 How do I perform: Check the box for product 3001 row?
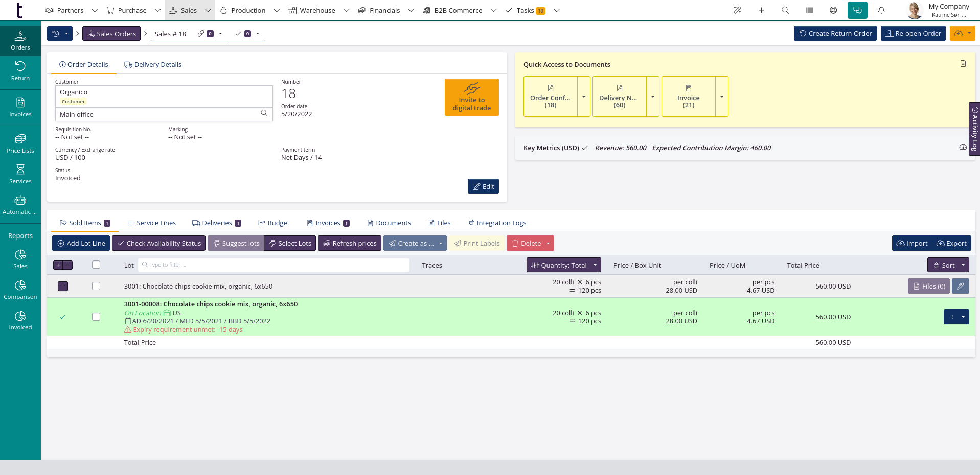pos(96,286)
